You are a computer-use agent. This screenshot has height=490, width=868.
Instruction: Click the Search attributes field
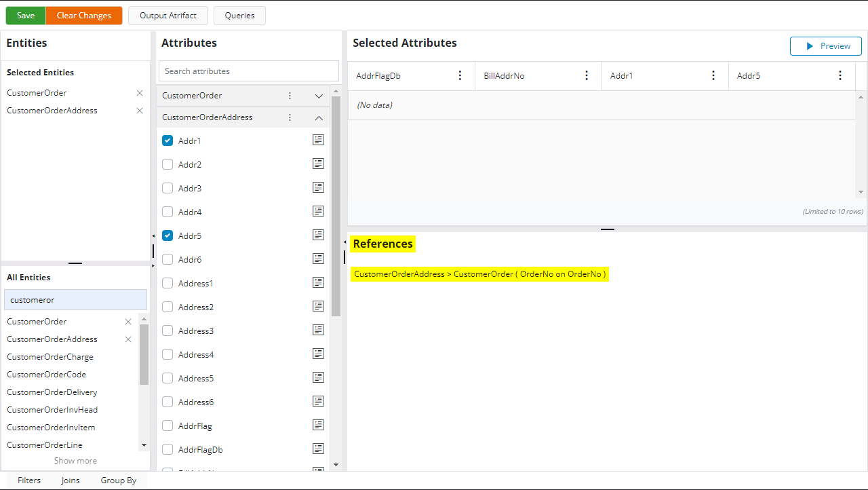click(x=248, y=71)
